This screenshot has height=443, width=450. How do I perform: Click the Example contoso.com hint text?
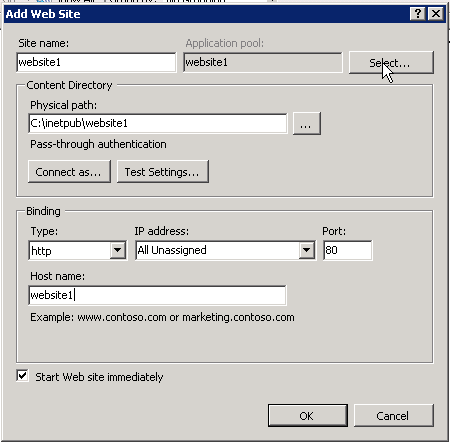pyautogui.click(x=162, y=317)
